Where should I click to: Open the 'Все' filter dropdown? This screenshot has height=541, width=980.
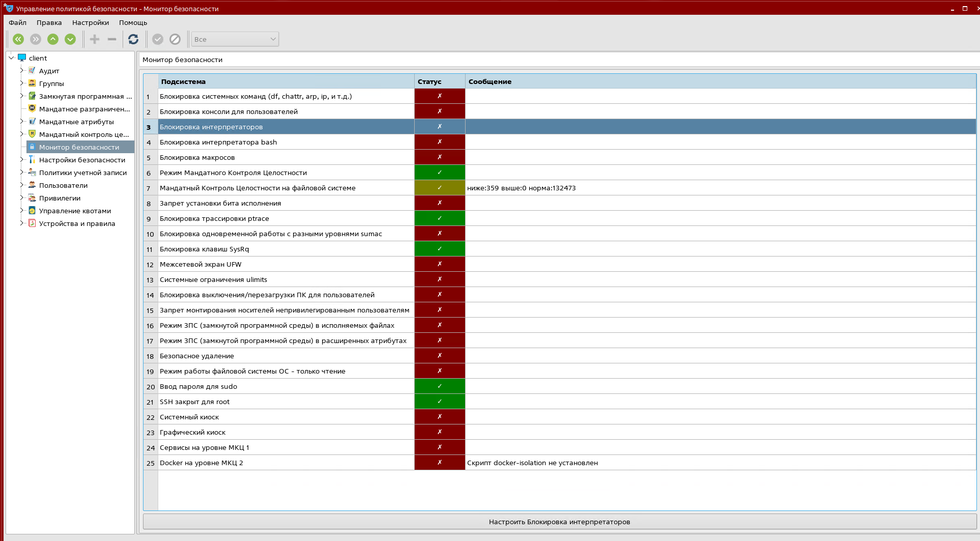pos(235,39)
